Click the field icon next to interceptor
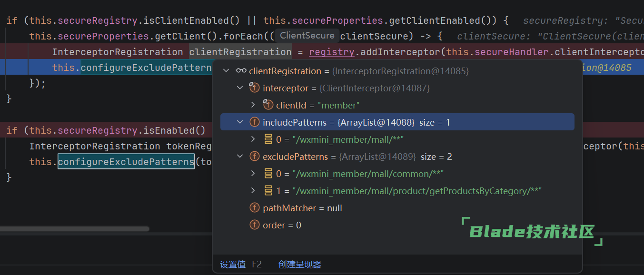644x275 pixels. coord(255,88)
